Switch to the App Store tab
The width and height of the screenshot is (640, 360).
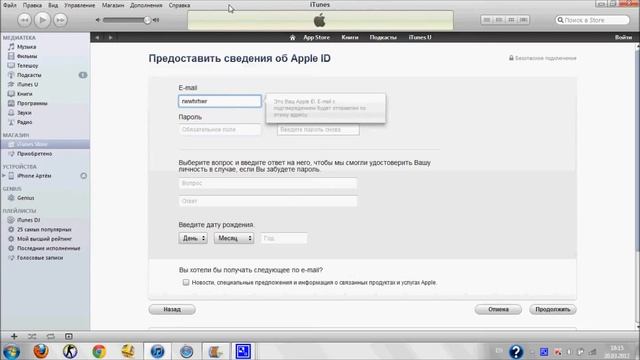coord(316,37)
